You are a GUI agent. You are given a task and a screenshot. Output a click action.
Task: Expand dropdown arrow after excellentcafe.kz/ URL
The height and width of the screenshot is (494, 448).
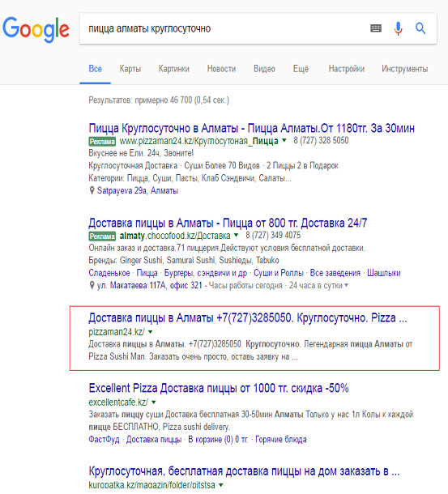pos(154,402)
